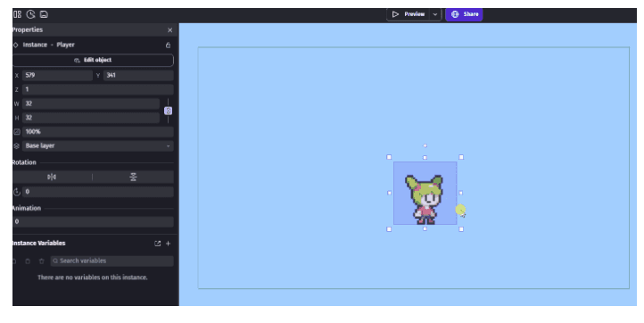Viewport: 644px width, 323px height.
Task: Click the Width field
Action: (91, 104)
